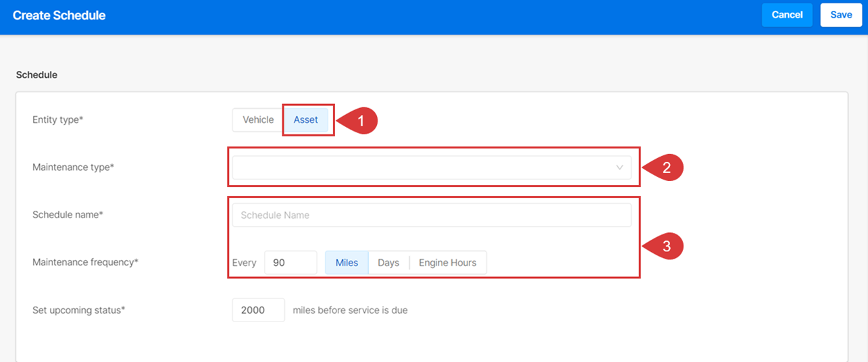
Task: Click the Set upcoming status label
Action: point(79,310)
